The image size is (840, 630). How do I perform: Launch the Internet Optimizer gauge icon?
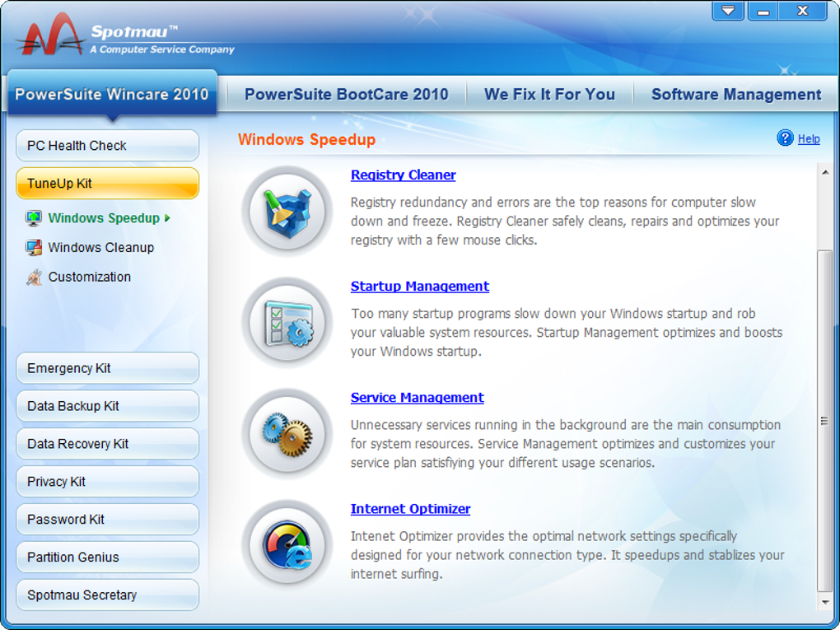(x=287, y=545)
